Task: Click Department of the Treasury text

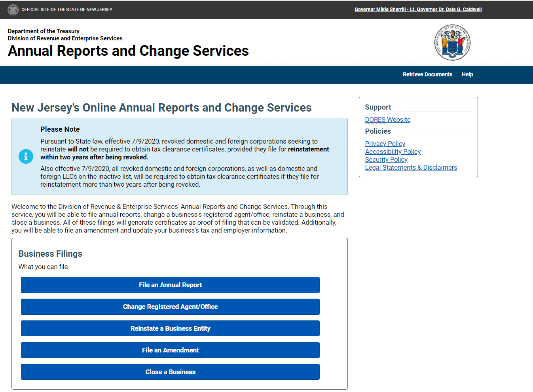Action: (44, 31)
